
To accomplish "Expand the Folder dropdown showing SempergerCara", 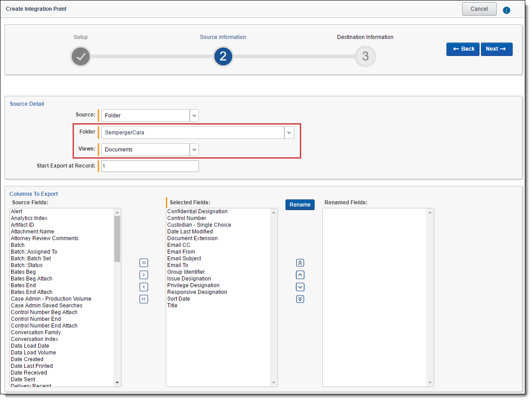I will coord(289,133).
